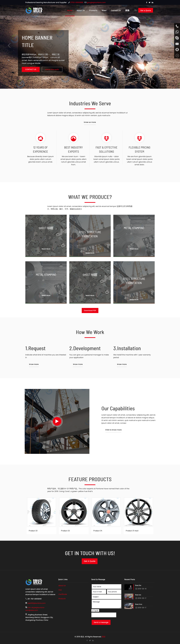This screenshot has height=644, width=180.
Task: Click the Download PDF button
Action: [x=90, y=311]
